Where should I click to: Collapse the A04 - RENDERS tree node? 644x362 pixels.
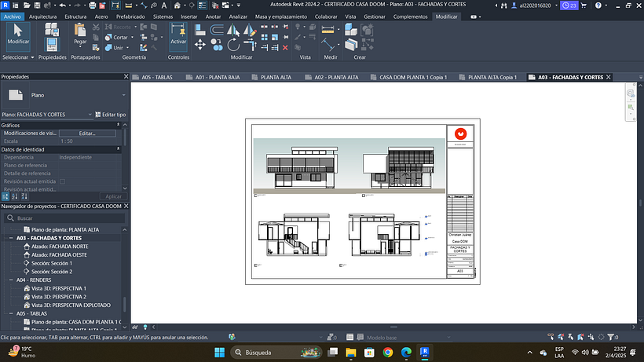11,280
